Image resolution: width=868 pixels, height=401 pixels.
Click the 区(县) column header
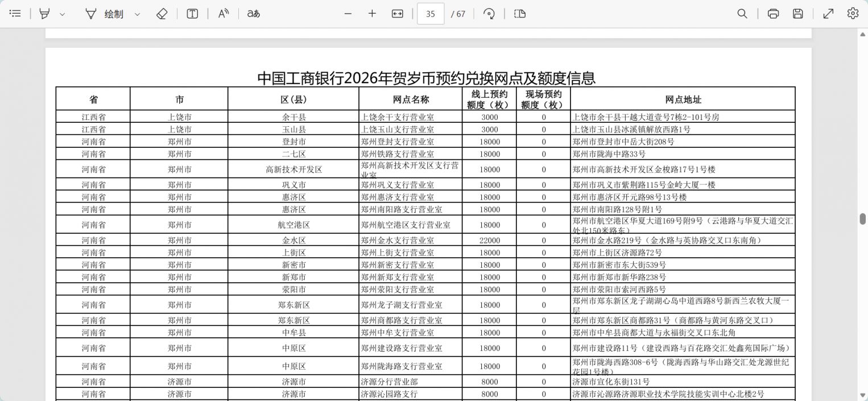294,100
